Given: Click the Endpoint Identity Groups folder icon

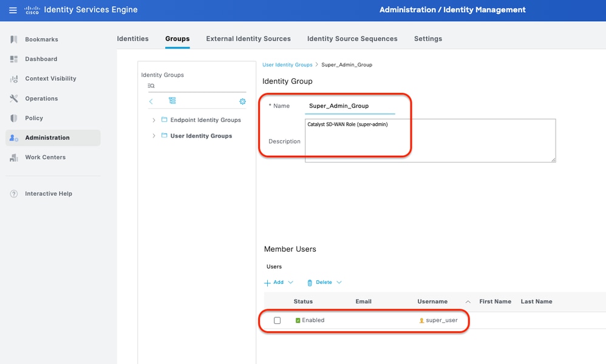Looking at the screenshot, I should coord(165,120).
